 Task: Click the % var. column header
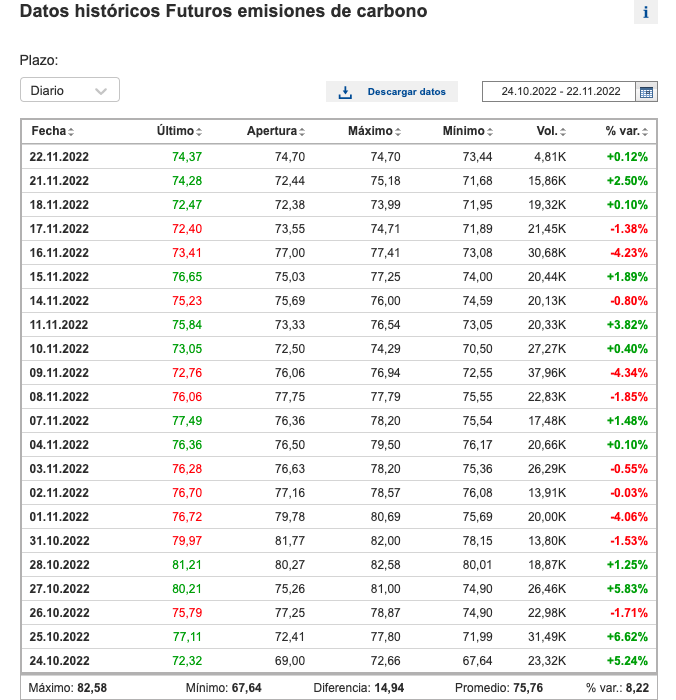622,131
